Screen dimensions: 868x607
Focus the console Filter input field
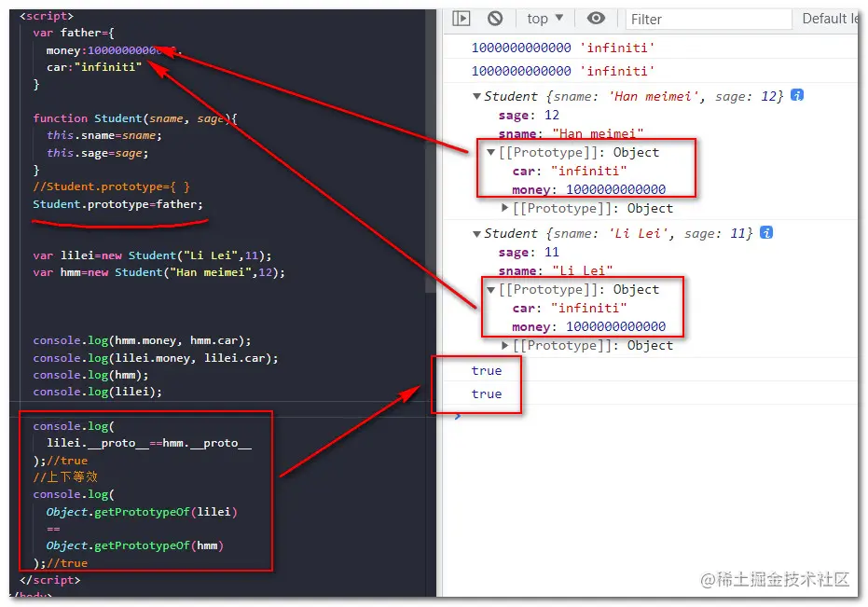709,20
